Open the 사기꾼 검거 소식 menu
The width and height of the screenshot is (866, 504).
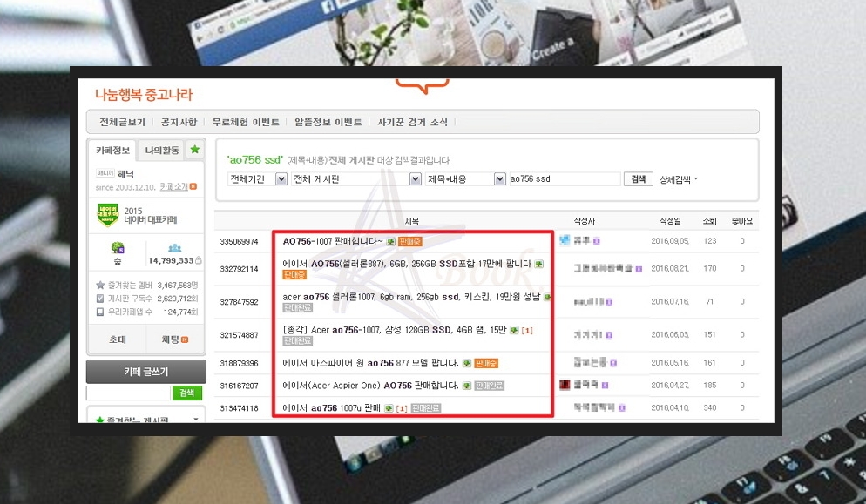(413, 122)
